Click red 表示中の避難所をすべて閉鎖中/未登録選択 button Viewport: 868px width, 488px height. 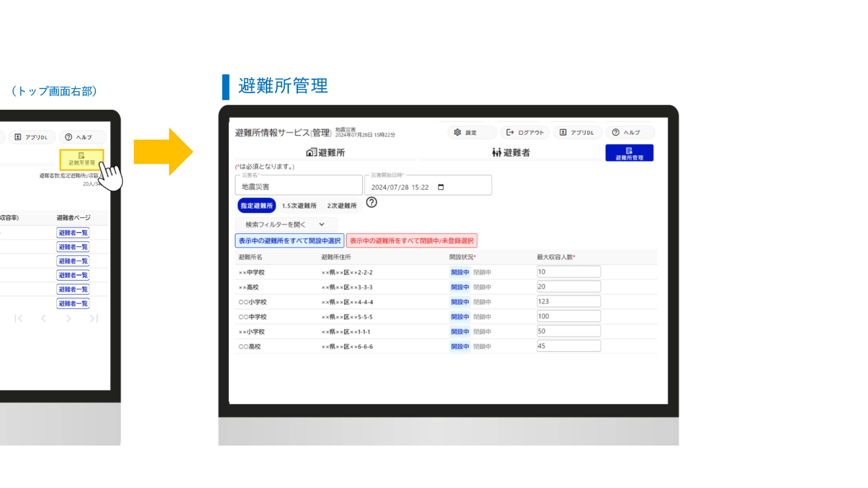[x=411, y=241]
